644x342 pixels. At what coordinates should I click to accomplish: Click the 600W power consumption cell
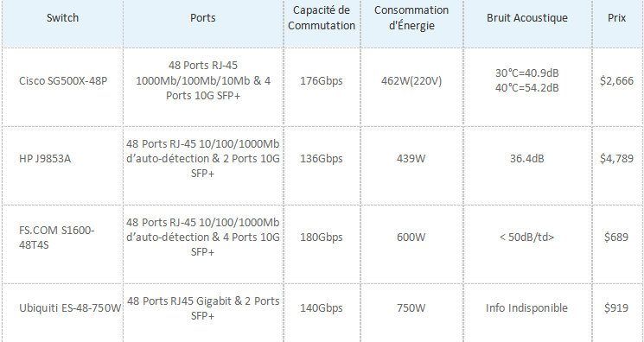[x=411, y=237]
